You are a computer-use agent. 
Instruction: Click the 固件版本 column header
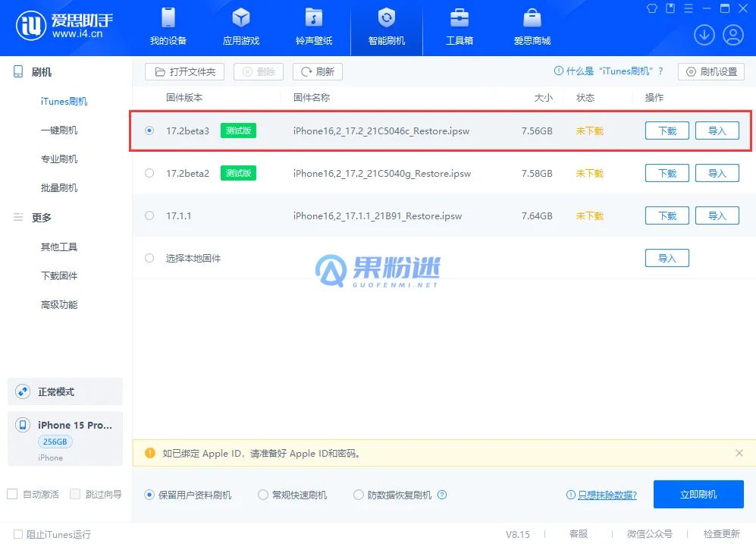184,97
